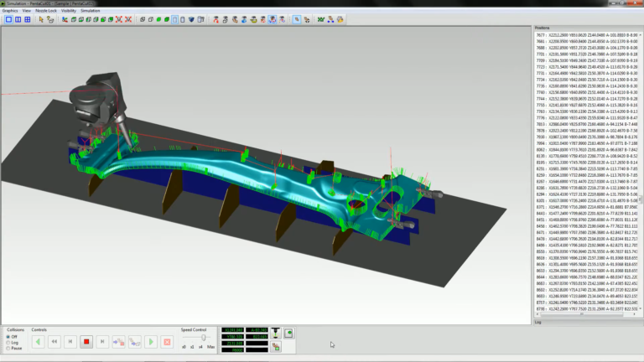Set speed to x4 label
This screenshot has height=362, width=644.
coord(200,347)
